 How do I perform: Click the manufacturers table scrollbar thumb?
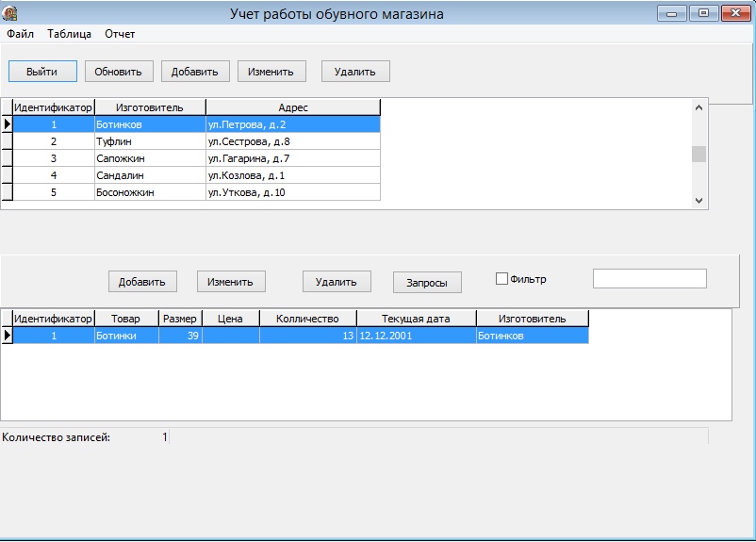tap(698, 155)
